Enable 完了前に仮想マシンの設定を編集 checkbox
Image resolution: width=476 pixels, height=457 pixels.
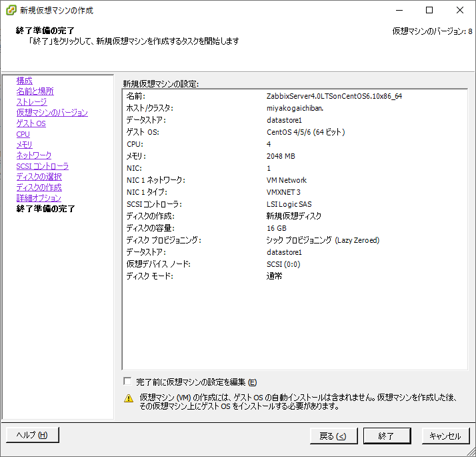(127, 381)
